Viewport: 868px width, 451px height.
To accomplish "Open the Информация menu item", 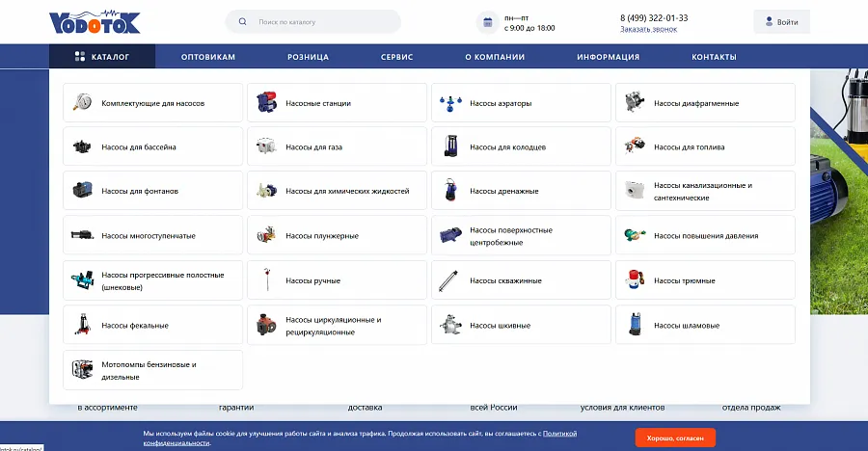I will tap(608, 57).
